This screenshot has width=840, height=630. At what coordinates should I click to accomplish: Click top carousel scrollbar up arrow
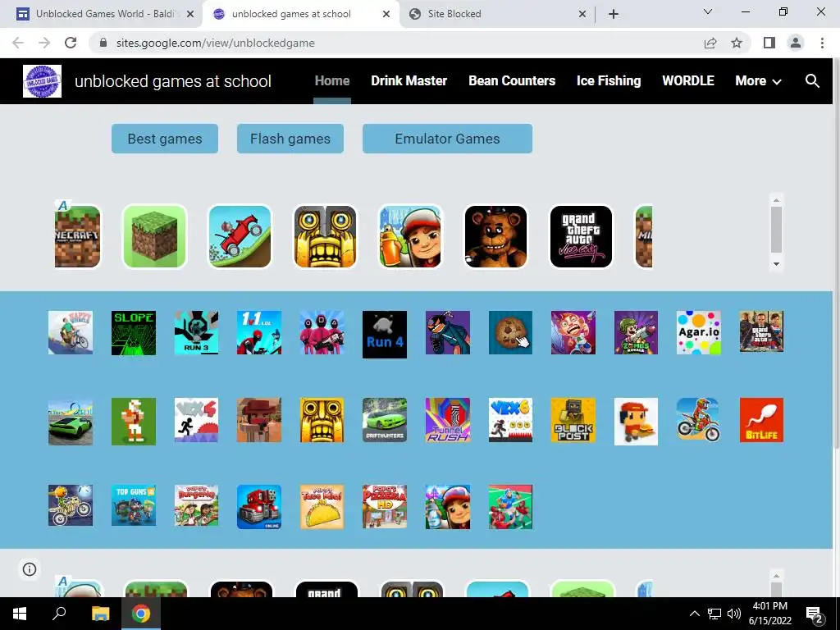[776, 200]
